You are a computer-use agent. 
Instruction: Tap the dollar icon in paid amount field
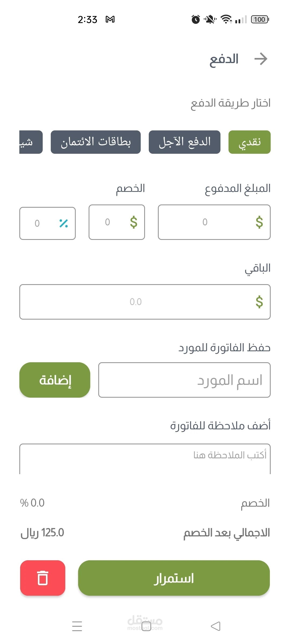point(259,222)
